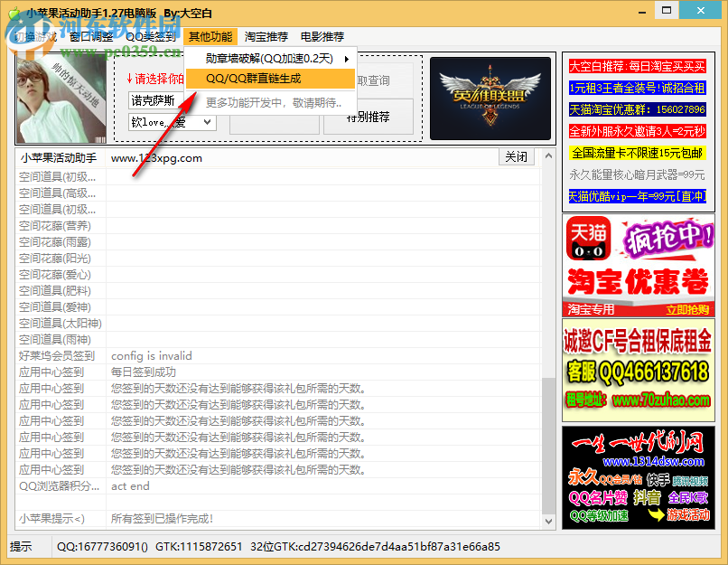Open the 电影推荐 menu

[322, 37]
